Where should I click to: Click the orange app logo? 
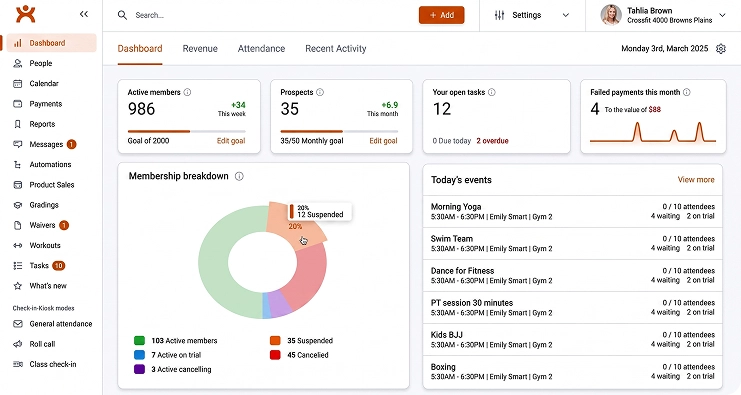[25, 14]
